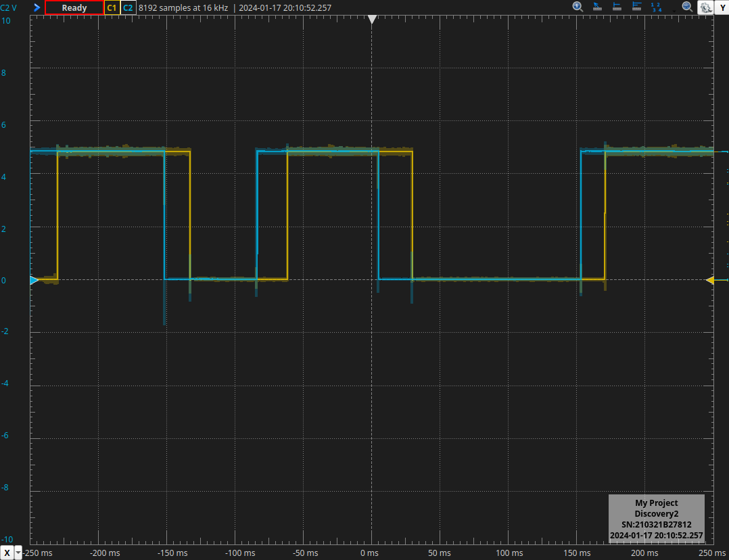The height and width of the screenshot is (560, 729).
Task: Open plot options with the gear icon
Action: [x=705, y=7]
